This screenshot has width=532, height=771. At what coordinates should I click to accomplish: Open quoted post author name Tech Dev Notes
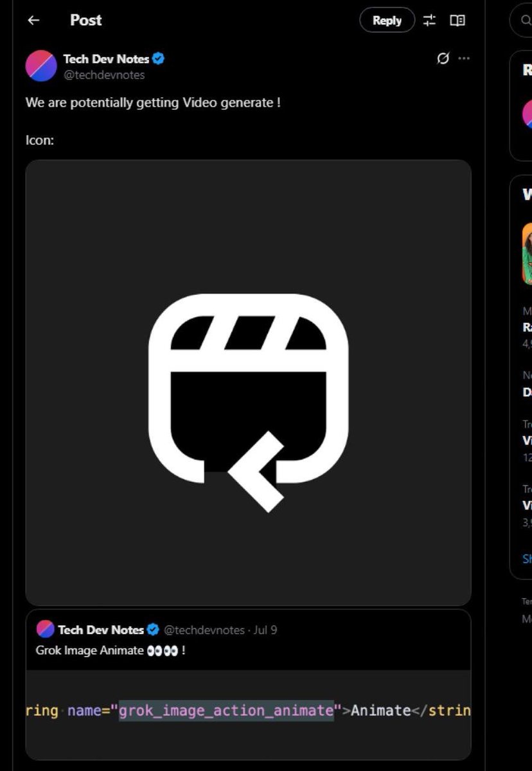101,630
